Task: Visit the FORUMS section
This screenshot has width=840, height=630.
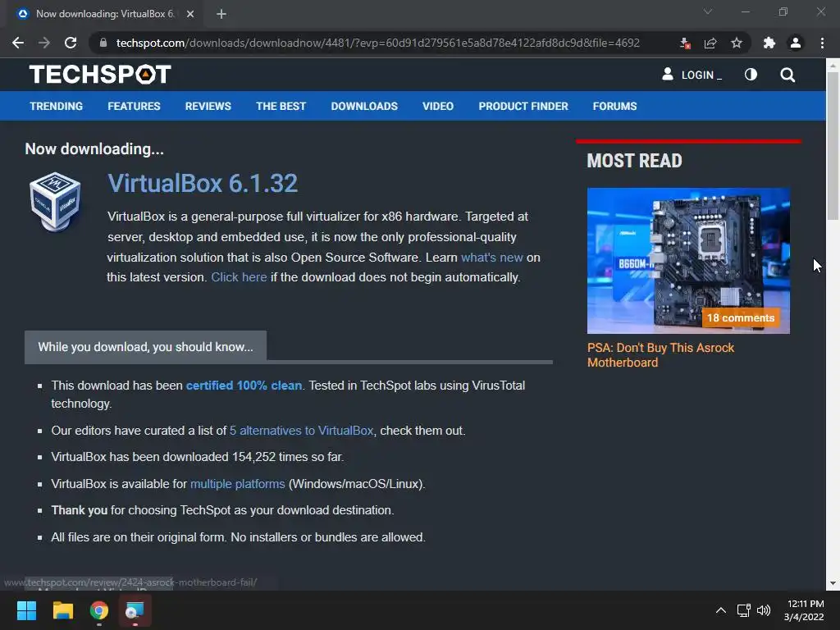Action: point(614,106)
